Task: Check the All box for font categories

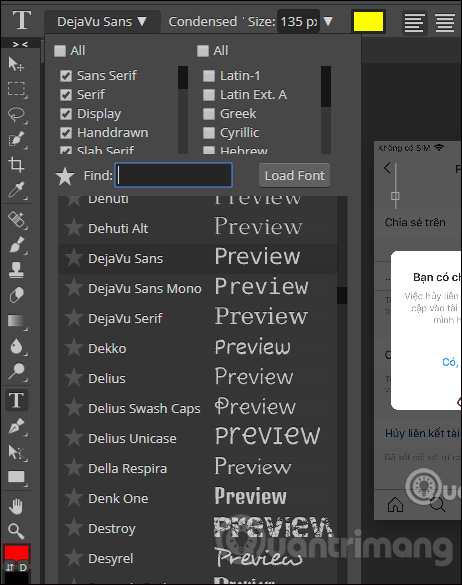Action: point(60,51)
